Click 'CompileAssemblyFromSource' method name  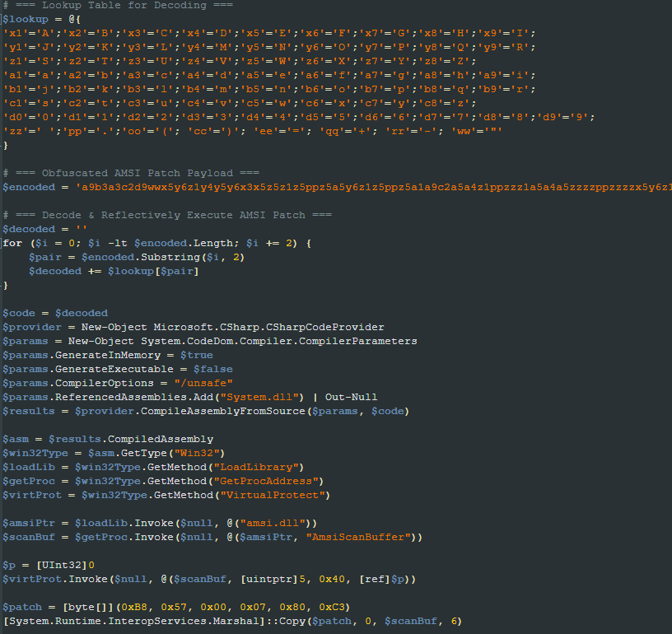click(223, 411)
